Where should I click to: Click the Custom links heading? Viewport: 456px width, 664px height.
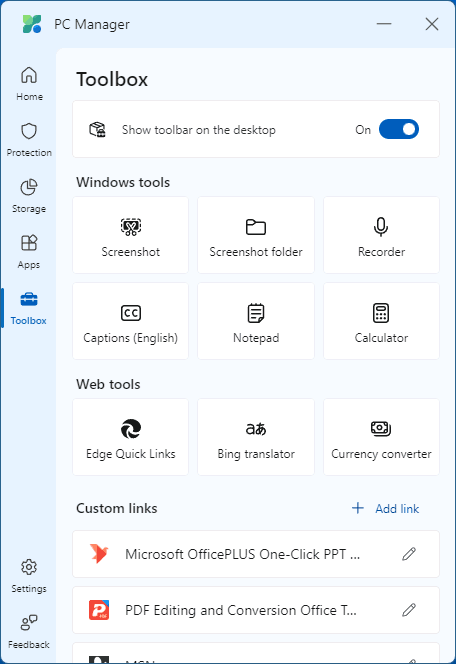tap(116, 508)
